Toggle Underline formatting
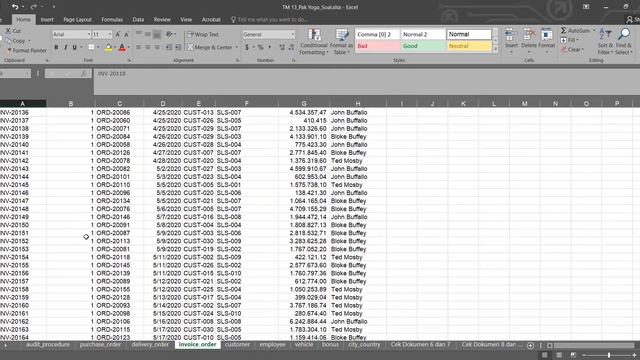The image size is (640, 360). pyautogui.click(x=74, y=47)
